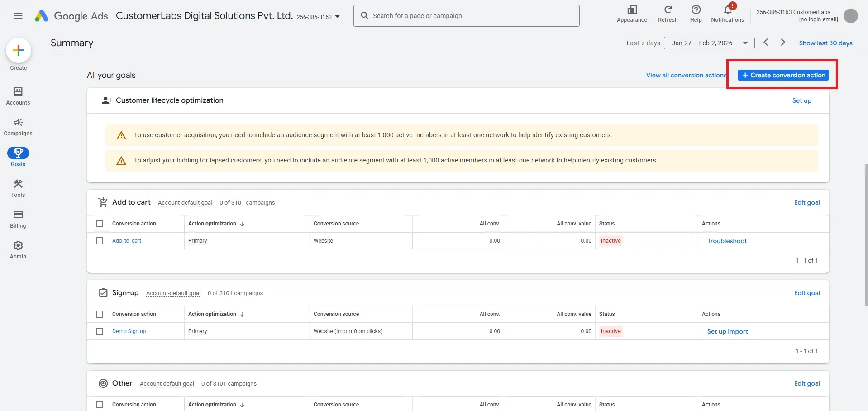The width and height of the screenshot is (868, 411).
Task: Open the date range dropdown Jan 27 – Feb 2
Action: coord(709,43)
